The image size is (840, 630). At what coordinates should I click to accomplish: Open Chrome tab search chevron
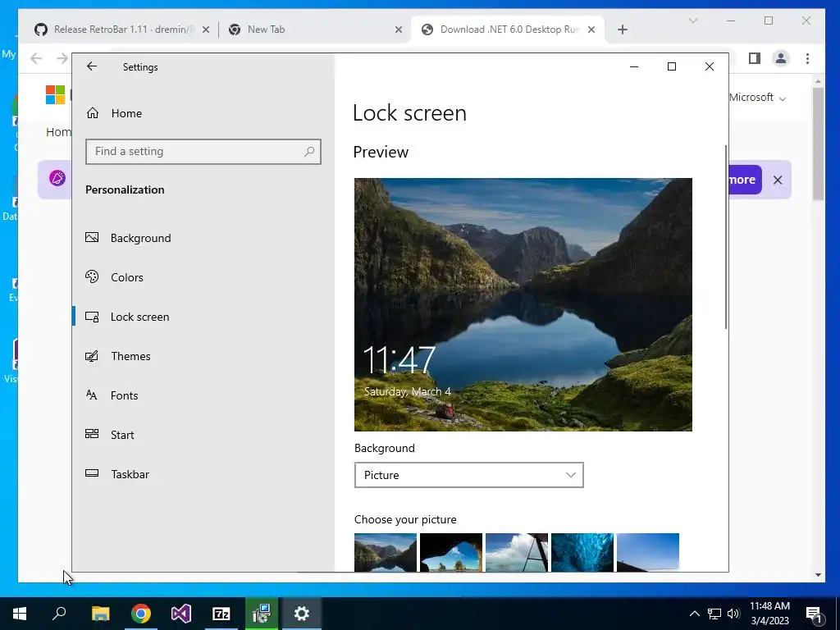pyautogui.click(x=692, y=21)
